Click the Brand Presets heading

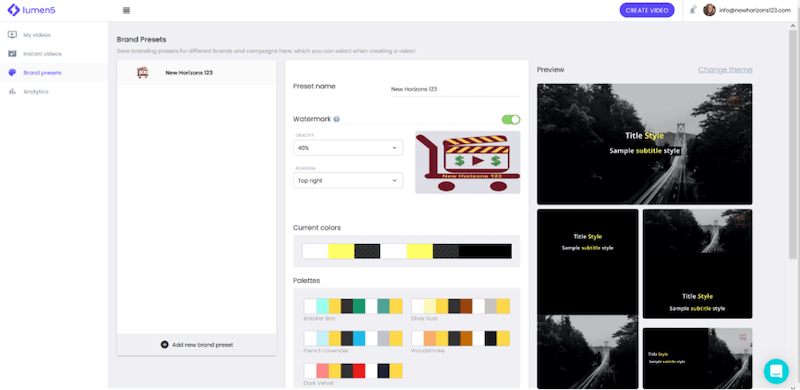point(141,39)
